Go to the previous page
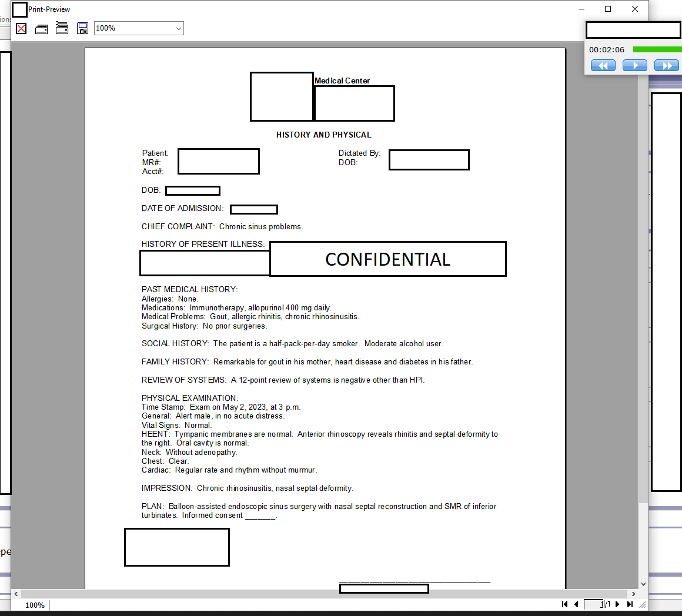Screen dimensions: 682x616 (577, 604)
